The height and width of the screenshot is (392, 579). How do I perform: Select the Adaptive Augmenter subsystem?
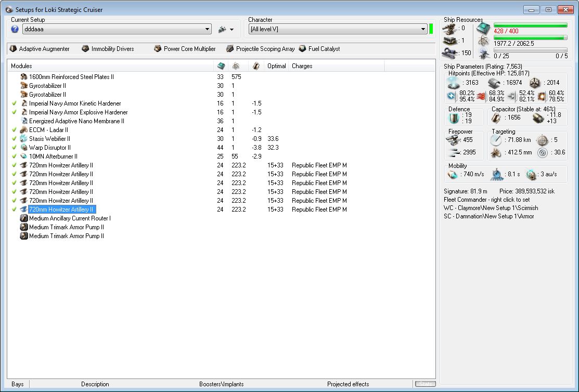(x=40, y=49)
